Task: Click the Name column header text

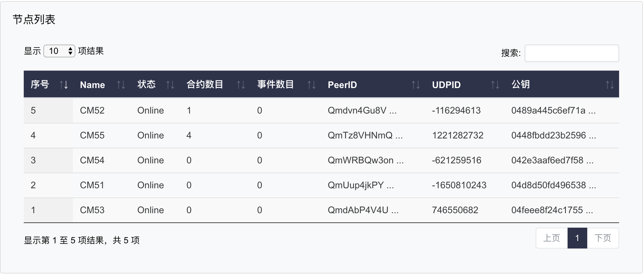Action: coord(92,85)
